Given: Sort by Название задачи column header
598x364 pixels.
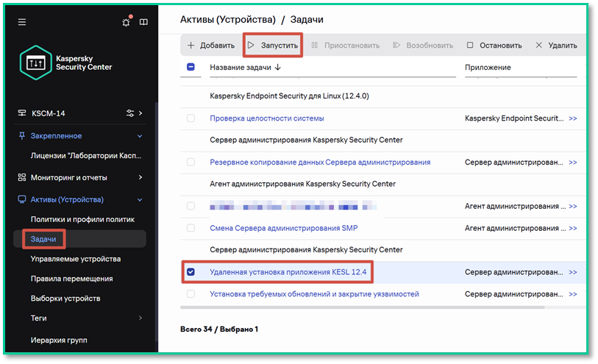Looking at the screenshot, I should tap(245, 67).
